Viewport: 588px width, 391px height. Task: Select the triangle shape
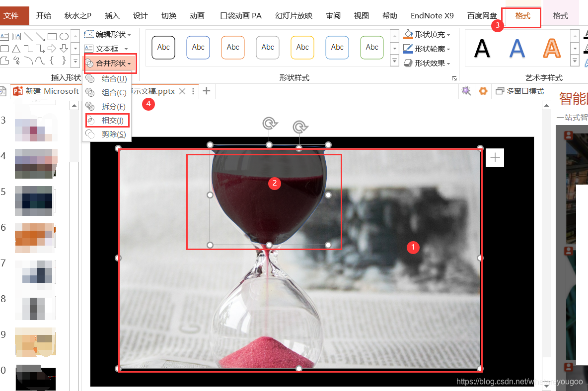(x=16, y=48)
